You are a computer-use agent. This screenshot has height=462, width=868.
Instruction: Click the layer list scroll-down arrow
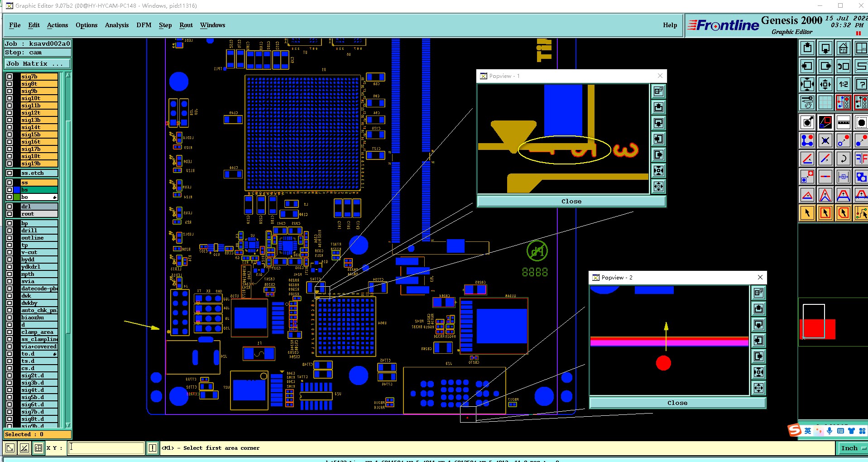tap(68, 425)
